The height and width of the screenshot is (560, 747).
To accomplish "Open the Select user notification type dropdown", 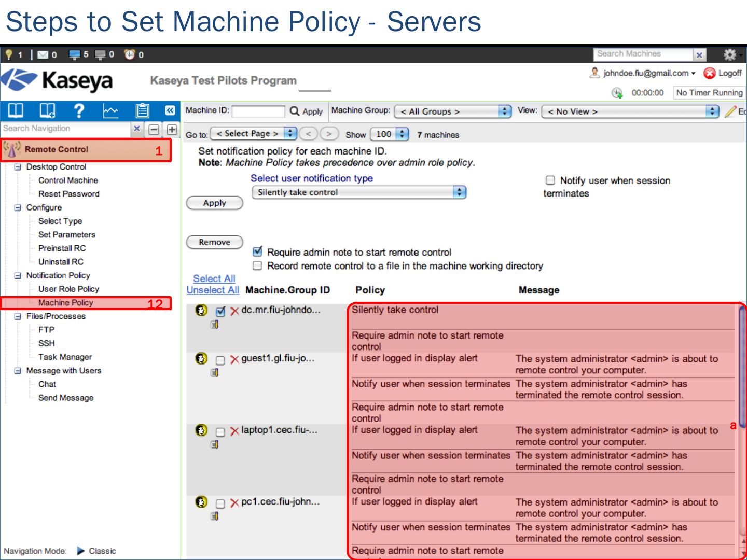I will pyautogui.click(x=358, y=192).
